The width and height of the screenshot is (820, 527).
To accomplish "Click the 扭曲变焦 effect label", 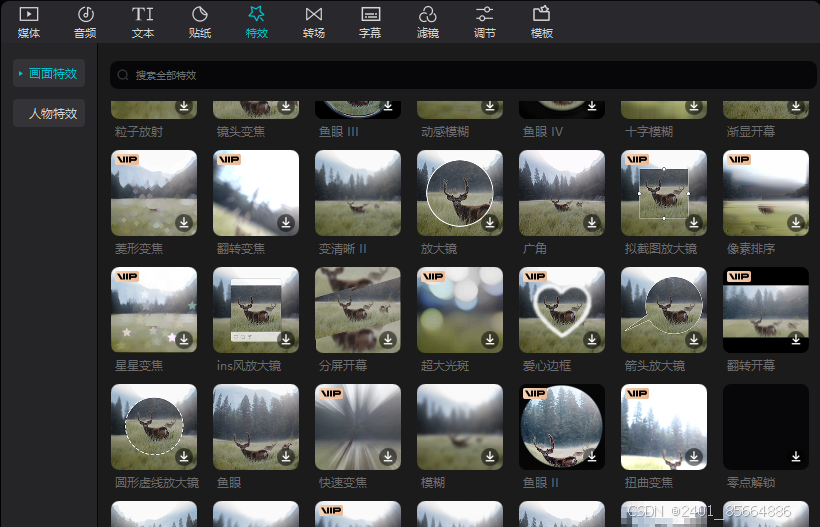I will click(649, 483).
